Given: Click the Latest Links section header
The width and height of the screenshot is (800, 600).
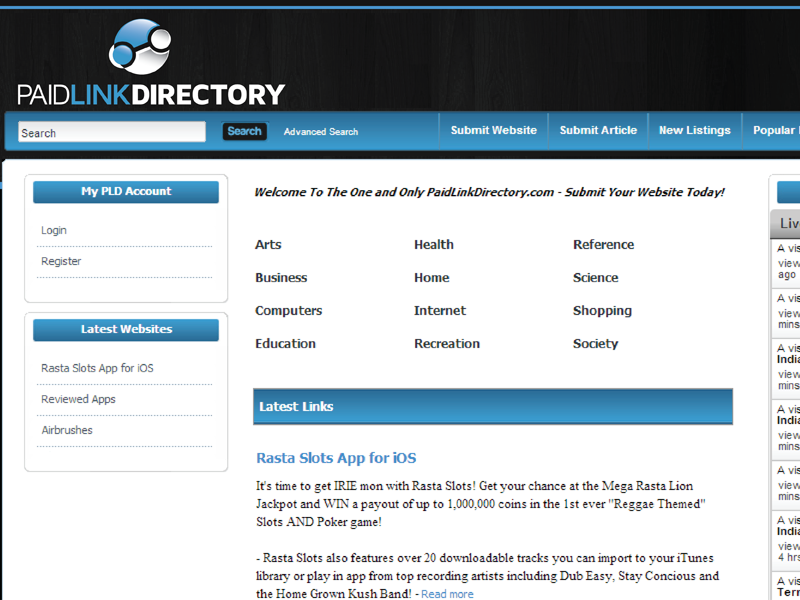Looking at the screenshot, I should click(x=493, y=407).
